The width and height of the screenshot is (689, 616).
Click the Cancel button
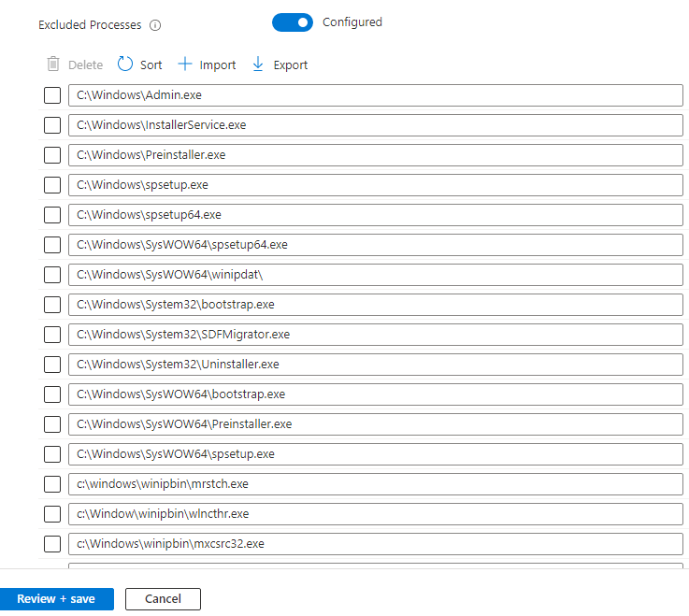click(x=163, y=599)
